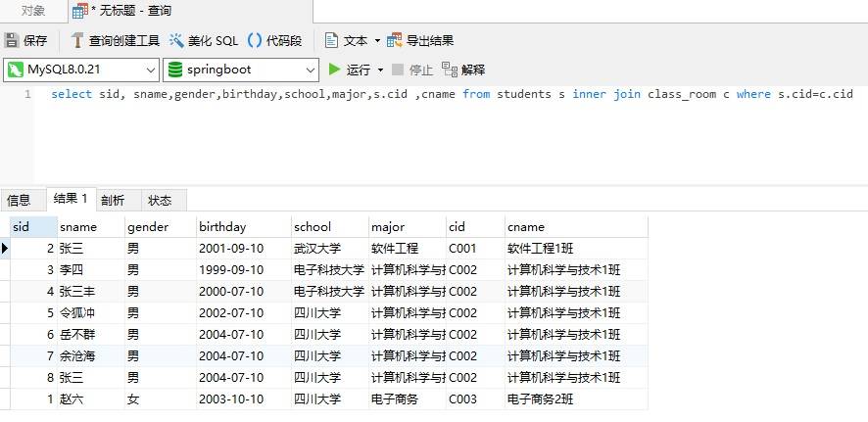
Task: Select the cell containing 令狐冲
Action: [x=76, y=313]
